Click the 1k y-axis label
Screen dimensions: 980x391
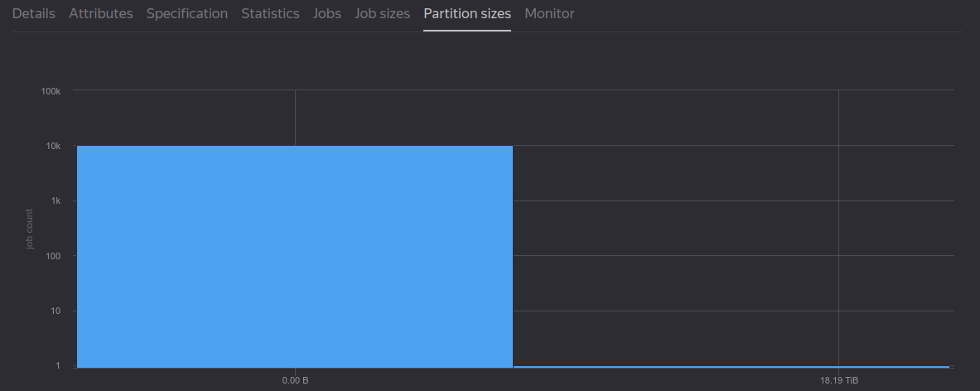click(56, 201)
